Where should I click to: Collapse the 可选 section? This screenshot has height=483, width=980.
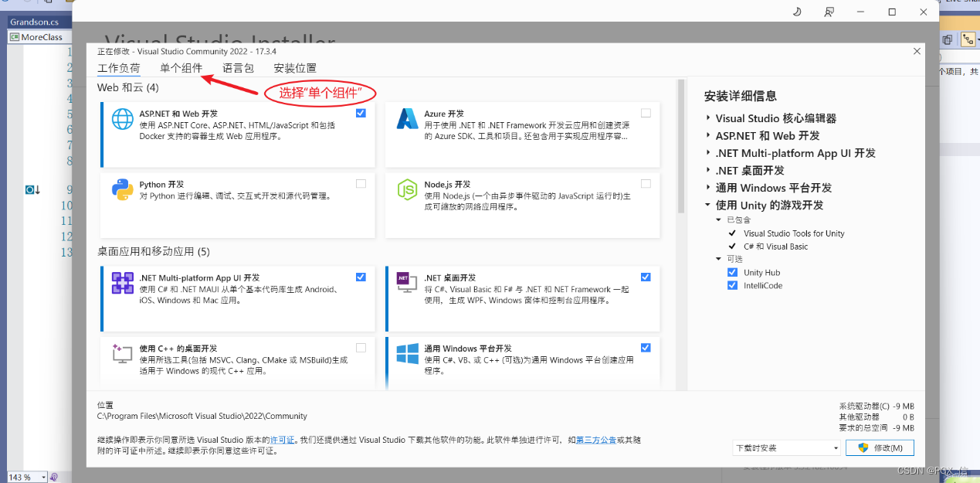(719, 259)
